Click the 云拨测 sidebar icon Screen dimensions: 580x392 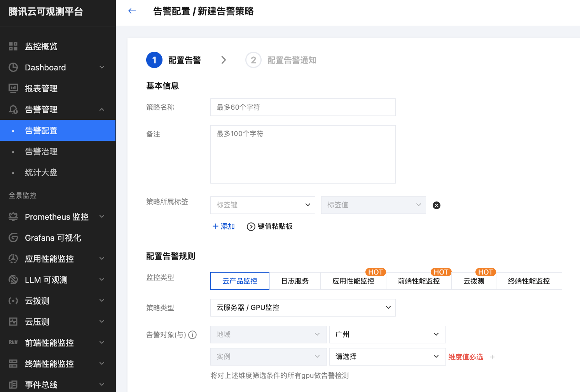pos(13,301)
